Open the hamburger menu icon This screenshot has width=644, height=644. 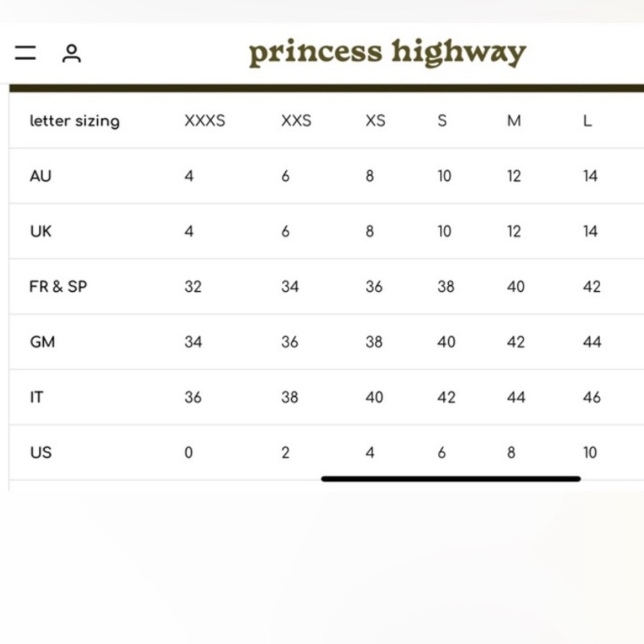(x=26, y=53)
